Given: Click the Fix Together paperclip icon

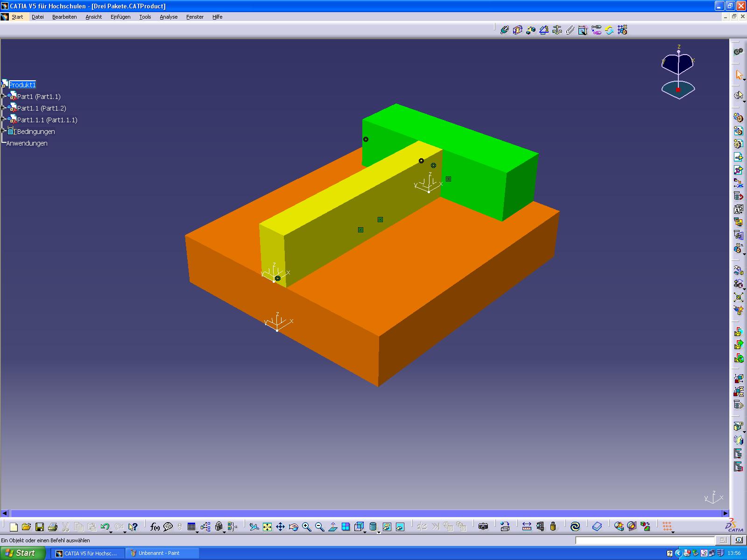Looking at the screenshot, I should (x=570, y=30).
